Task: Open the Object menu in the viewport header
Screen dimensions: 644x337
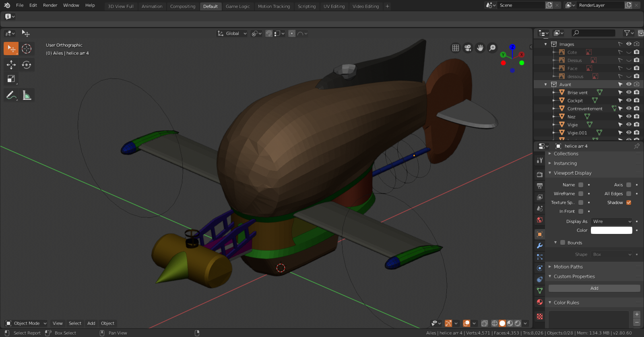Action: [107, 323]
